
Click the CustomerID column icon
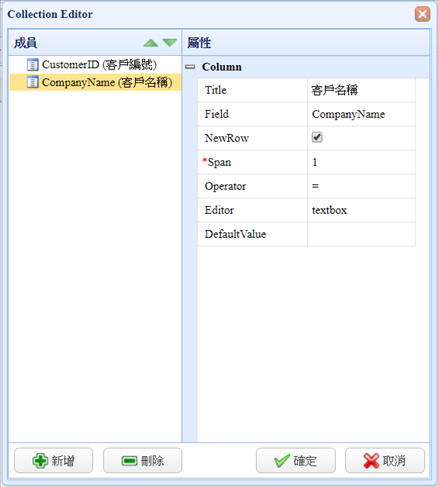pyautogui.click(x=32, y=65)
